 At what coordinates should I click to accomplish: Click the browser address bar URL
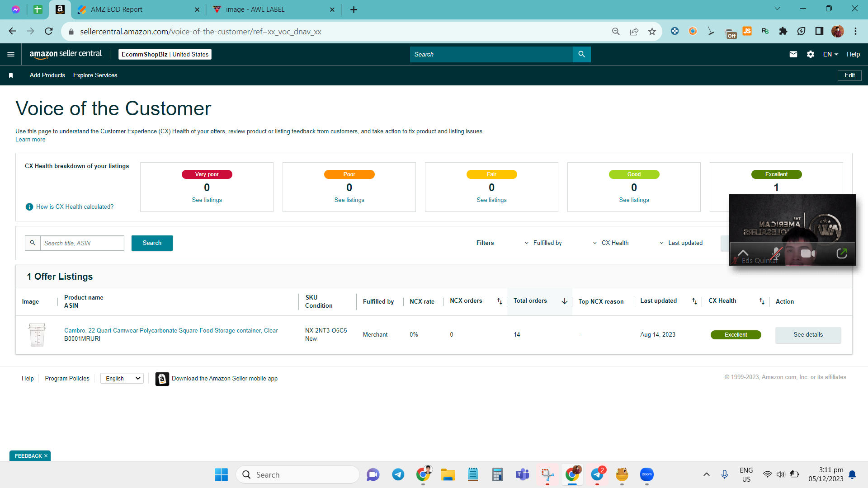point(201,32)
